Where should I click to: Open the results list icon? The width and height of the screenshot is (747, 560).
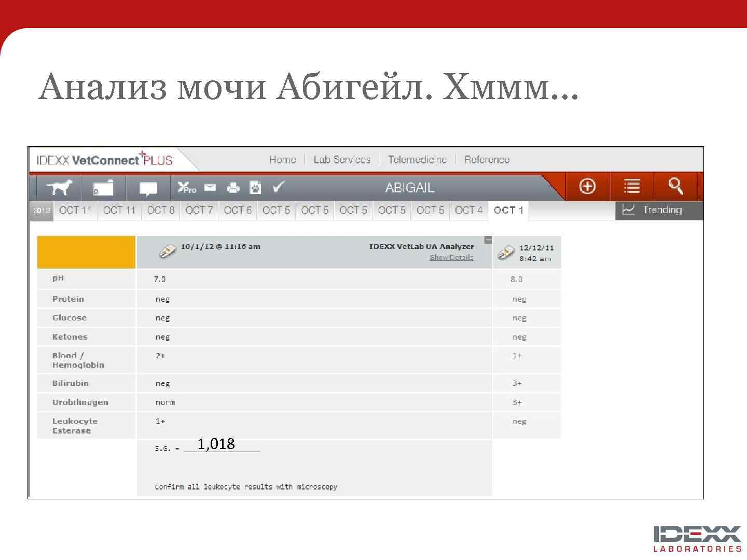631,187
